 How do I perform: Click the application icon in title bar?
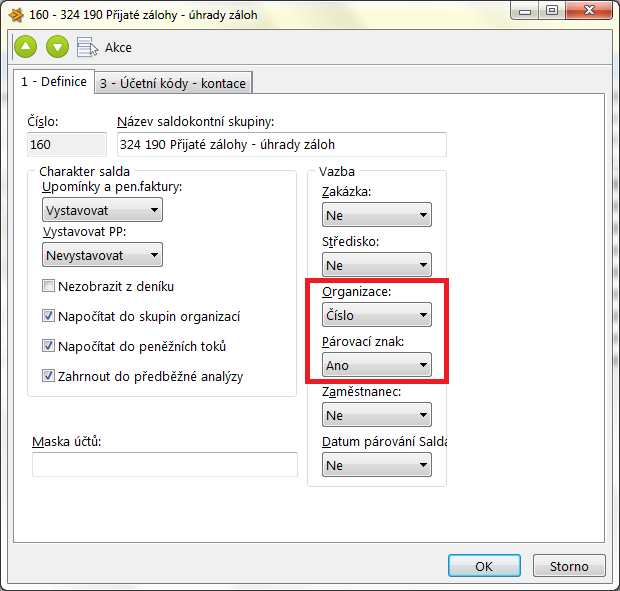coord(16,15)
